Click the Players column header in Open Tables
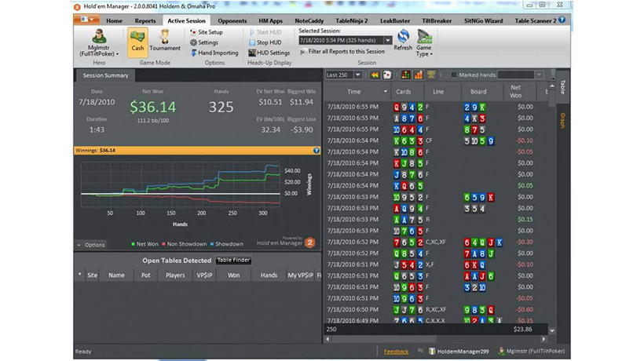This screenshot has height=361, width=644. [175, 275]
